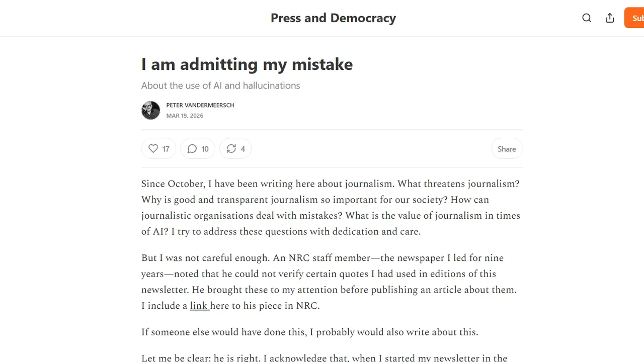Click the like count number 17
This screenshot has width=644, height=362.
pos(166,149)
